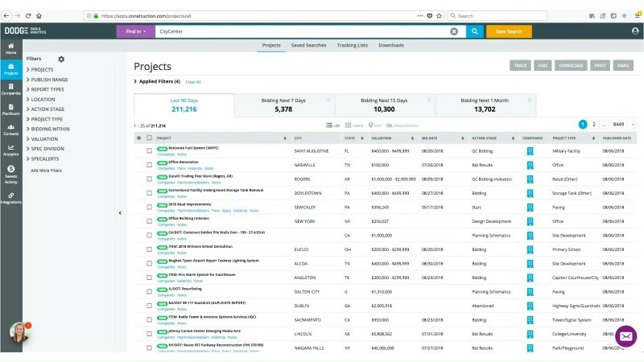Switch to the Saved Searches tab

click(x=308, y=46)
